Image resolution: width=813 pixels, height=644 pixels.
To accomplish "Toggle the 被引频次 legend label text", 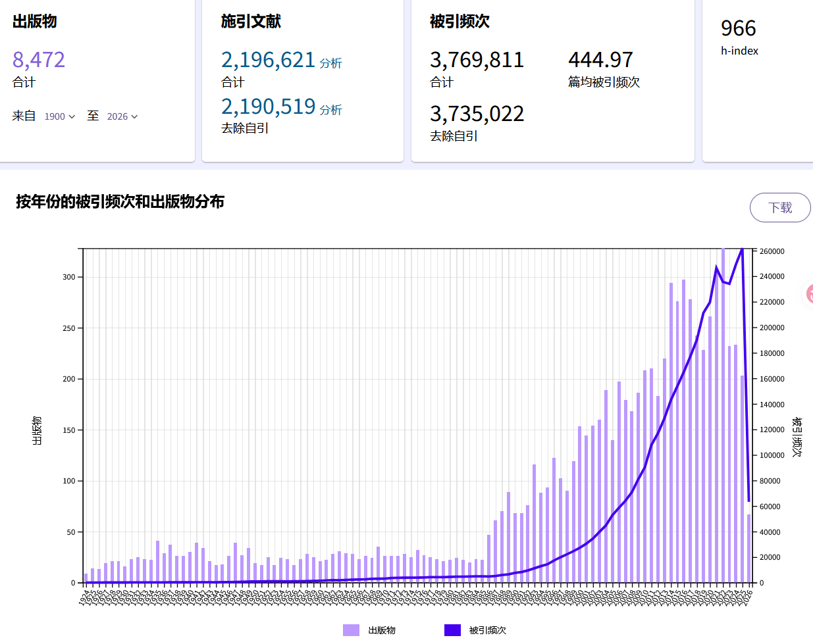I will point(488,630).
